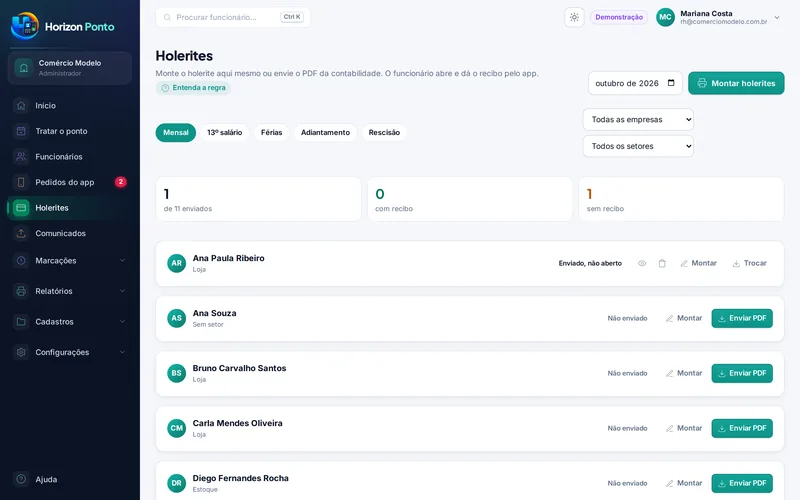Click the Diego Fernandes Rocha name
The width and height of the screenshot is (800, 500).
(240, 478)
